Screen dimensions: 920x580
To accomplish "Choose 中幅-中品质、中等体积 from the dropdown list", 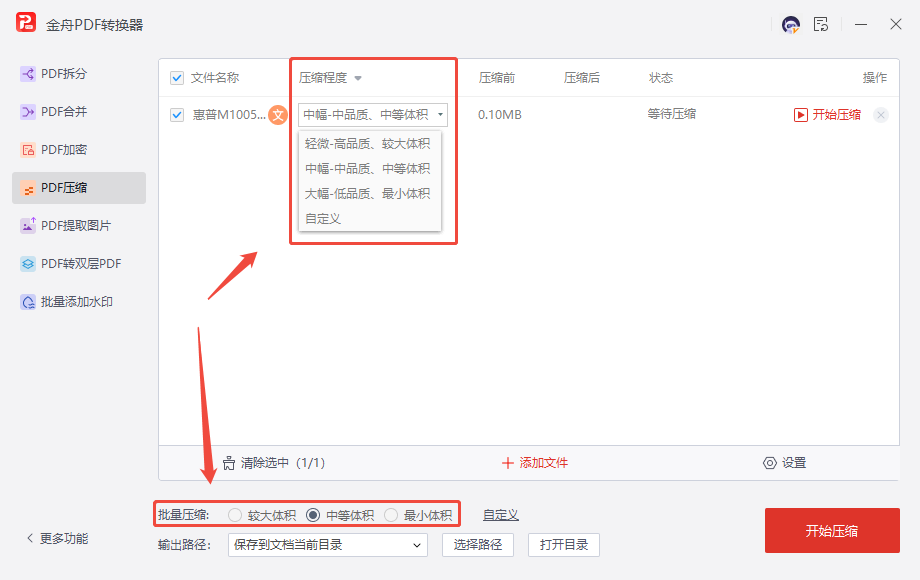I will 368,169.
